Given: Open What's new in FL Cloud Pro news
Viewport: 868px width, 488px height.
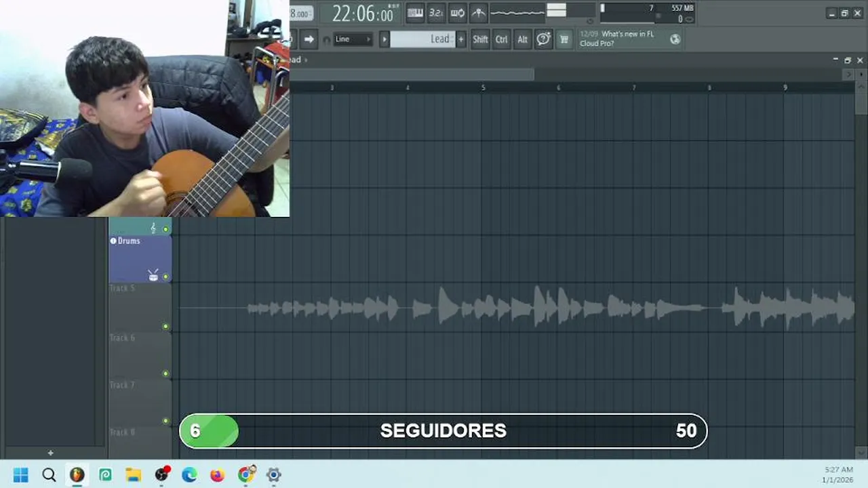Looking at the screenshot, I should point(617,39).
